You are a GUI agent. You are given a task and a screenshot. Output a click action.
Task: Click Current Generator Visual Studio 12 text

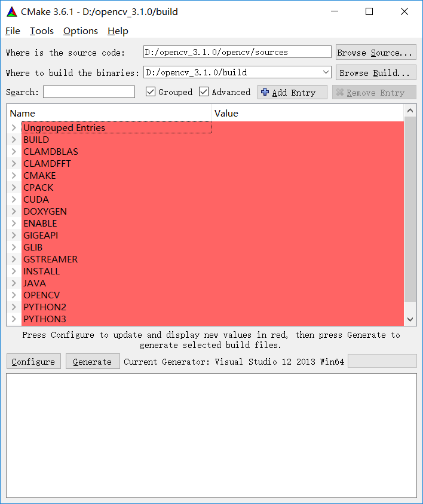click(234, 362)
